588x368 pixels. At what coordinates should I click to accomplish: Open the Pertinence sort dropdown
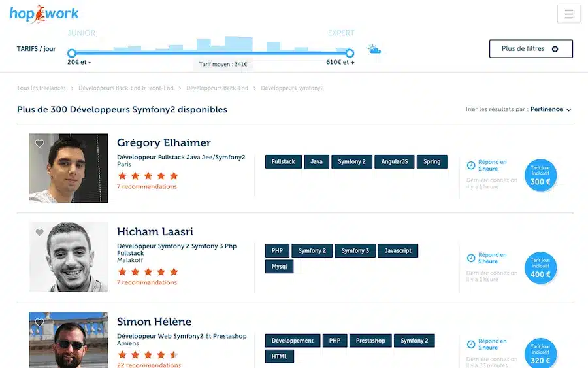tap(546, 109)
